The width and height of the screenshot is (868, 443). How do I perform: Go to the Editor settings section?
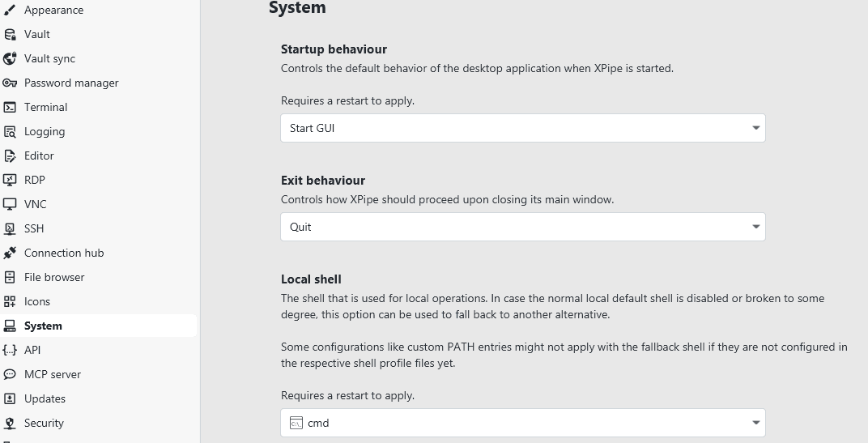39,156
